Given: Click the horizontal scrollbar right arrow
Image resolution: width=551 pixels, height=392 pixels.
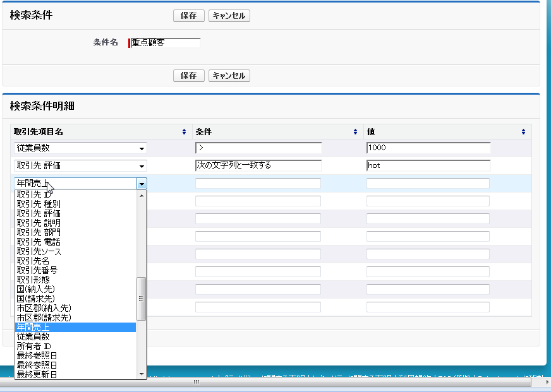Looking at the screenshot, I should (x=547, y=382).
